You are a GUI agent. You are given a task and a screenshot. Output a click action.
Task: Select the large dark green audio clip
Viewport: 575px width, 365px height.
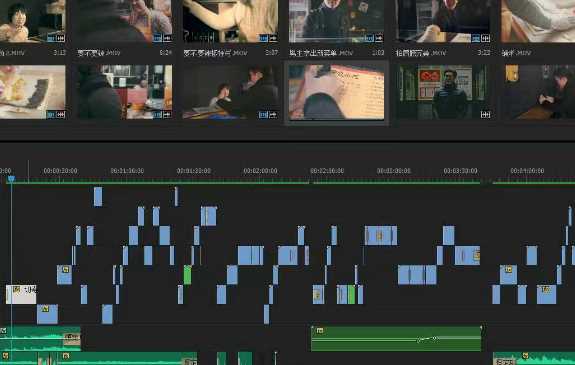[x=396, y=339]
